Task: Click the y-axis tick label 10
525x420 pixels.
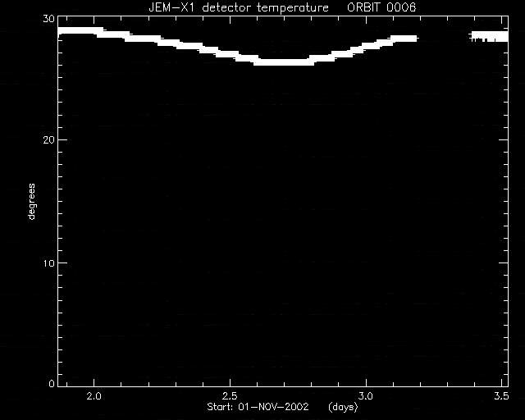Action: 48,263
